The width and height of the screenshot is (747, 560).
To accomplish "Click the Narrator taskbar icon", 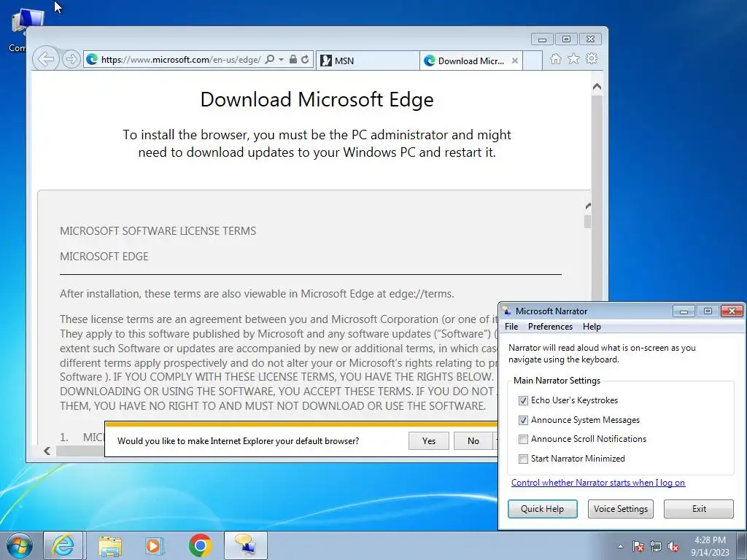I will (245, 545).
